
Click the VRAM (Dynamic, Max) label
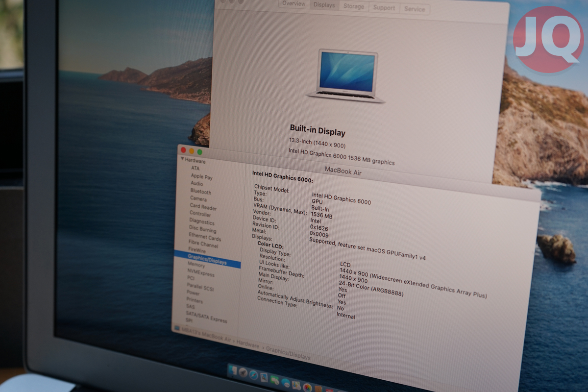coord(281,210)
